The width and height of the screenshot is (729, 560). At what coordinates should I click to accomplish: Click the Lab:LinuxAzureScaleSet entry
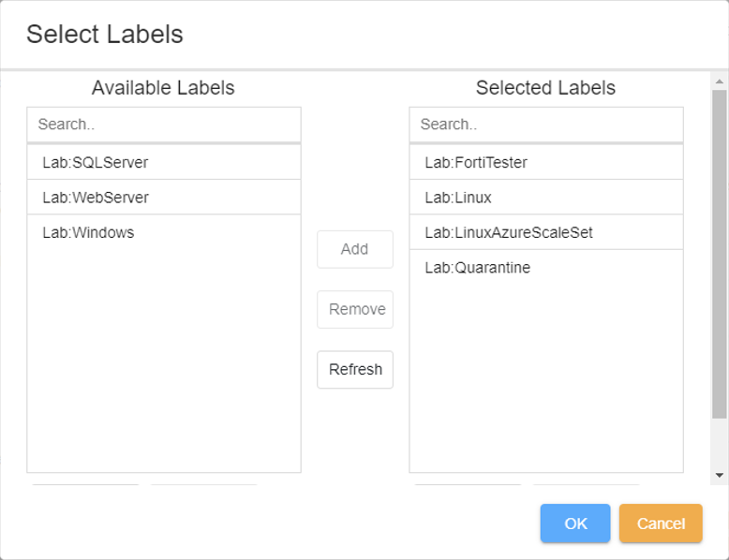click(509, 232)
